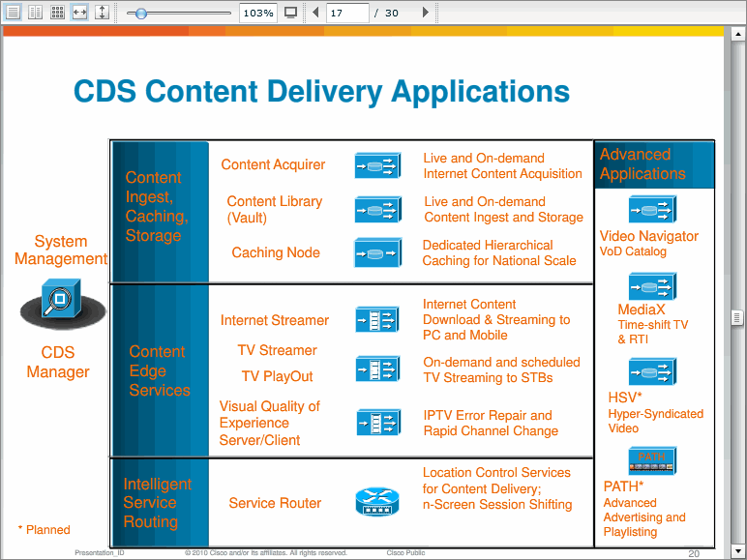Click the Cisco Public footer text
The image size is (747, 560).
point(405,553)
